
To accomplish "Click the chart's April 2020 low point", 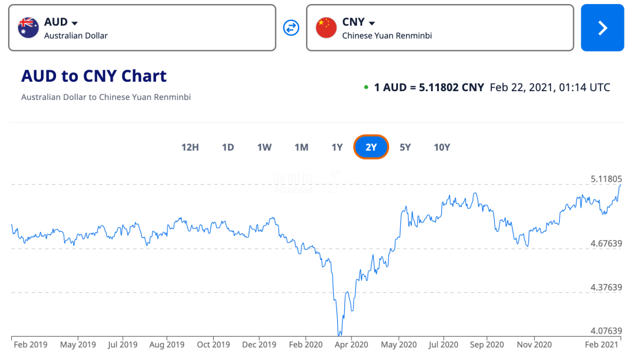I will click(339, 335).
